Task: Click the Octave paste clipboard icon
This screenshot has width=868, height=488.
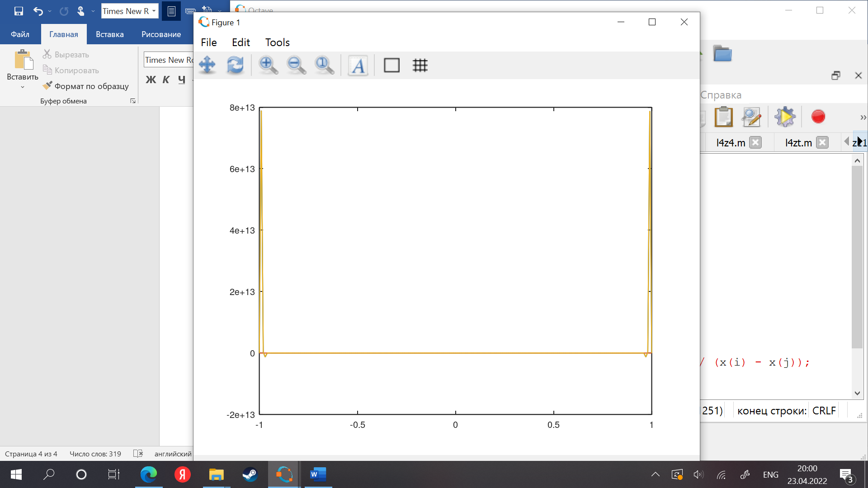Action: pos(723,117)
